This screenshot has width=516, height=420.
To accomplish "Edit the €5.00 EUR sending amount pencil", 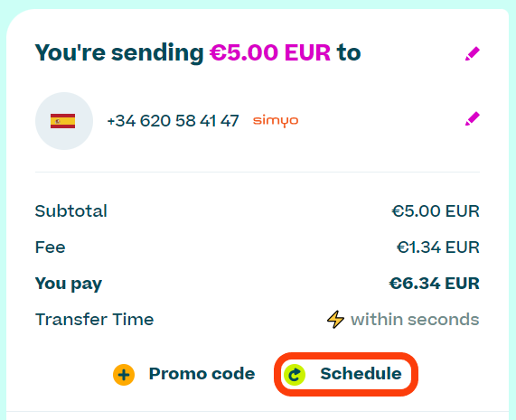I will click(x=473, y=54).
